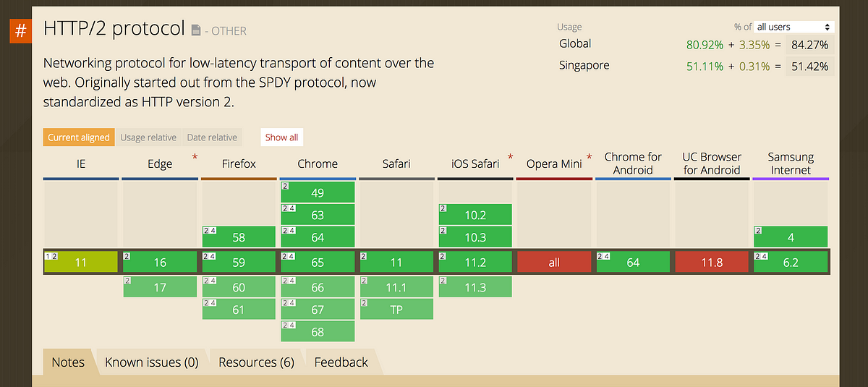The image size is (868, 387).
Task: Click the document spec icon beside the title
Action: click(x=196, y=30)
